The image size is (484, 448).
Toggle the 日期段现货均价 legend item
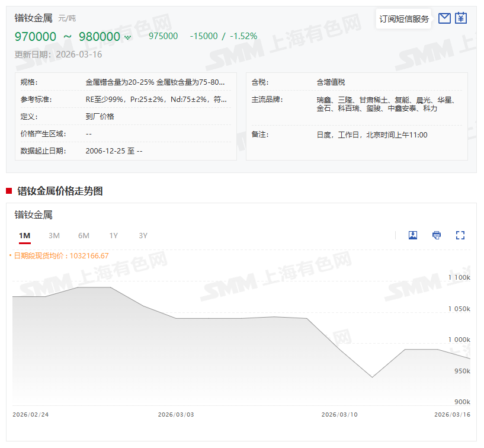[59, 256]
